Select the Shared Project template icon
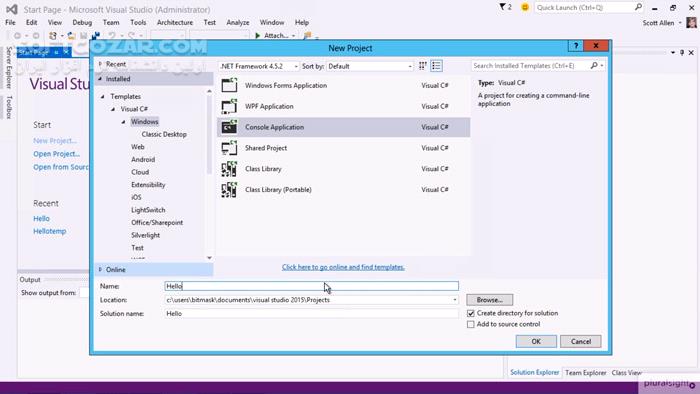The height and width of the screenshot is (394, 700). [229, 148]
